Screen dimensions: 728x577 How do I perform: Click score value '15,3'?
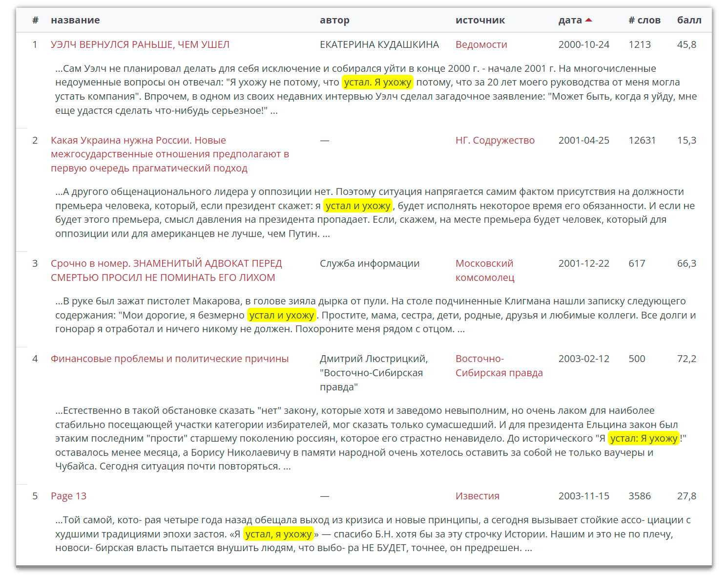pos(686,140)
